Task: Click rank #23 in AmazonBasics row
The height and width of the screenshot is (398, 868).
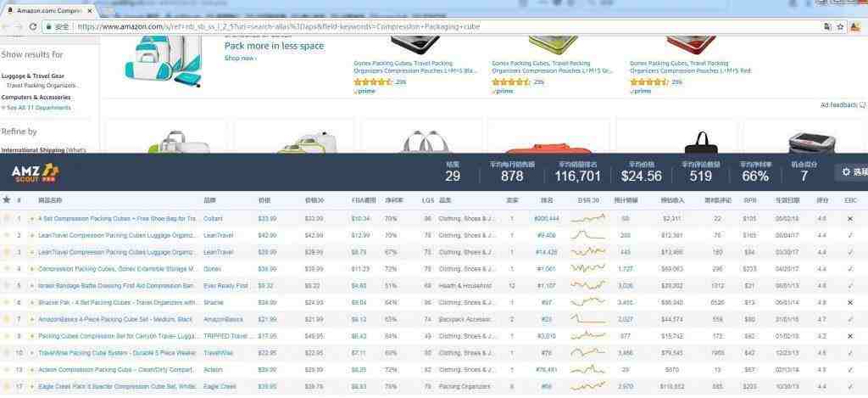Action: click(x=547, y=319)
